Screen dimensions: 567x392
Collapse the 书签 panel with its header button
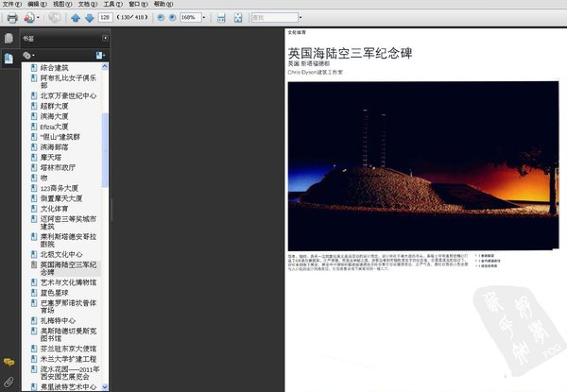[x=105, y=38]
